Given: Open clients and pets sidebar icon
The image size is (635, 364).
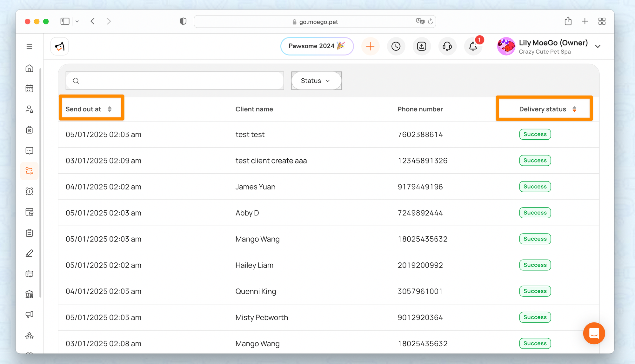Looking at the screenshot, I should pos(29,109).
